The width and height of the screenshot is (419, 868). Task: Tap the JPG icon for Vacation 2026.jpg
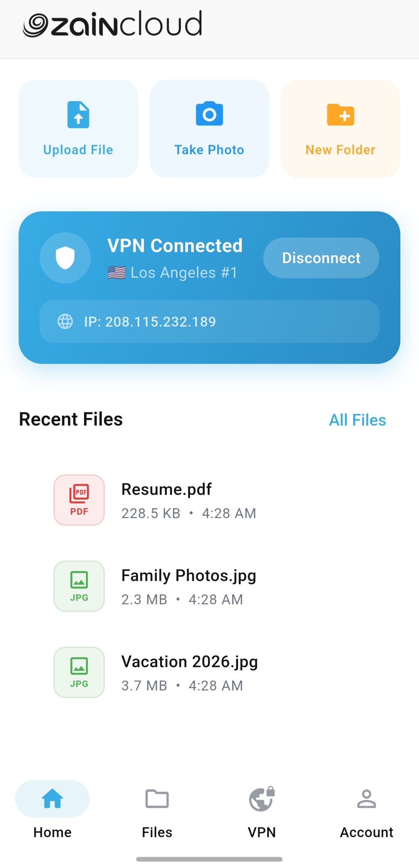click(x=79, y=672)
